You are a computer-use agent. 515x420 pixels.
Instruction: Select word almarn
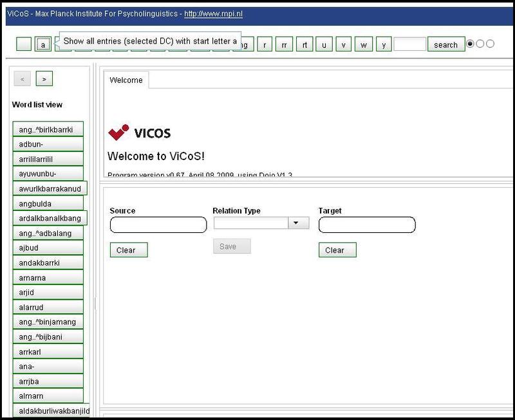coord(48,396)
